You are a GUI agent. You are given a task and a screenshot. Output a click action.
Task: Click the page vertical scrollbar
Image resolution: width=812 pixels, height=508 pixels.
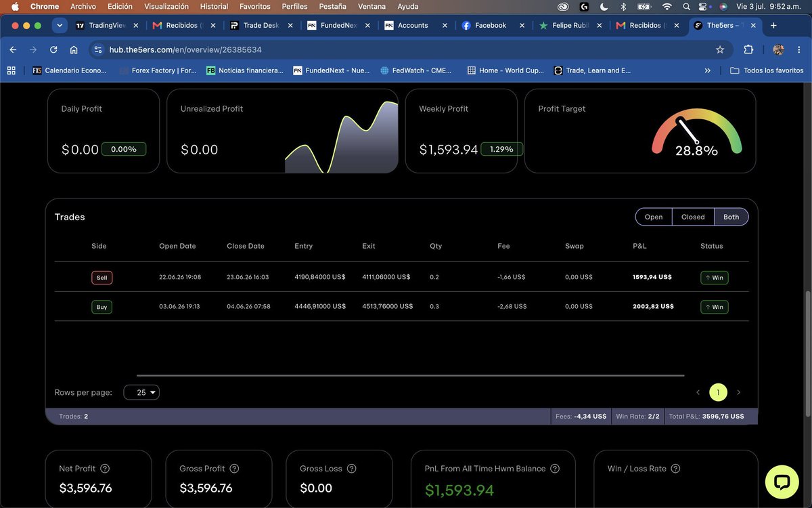(x=809, y=354)
